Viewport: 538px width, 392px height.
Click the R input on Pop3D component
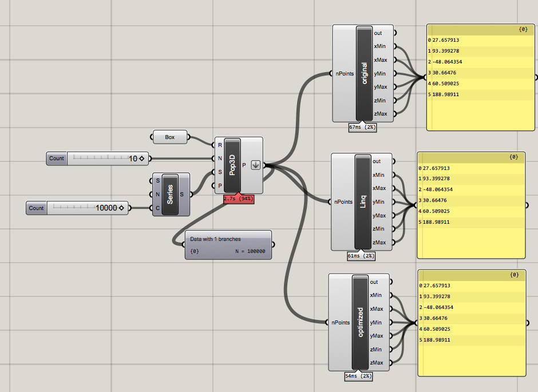pyautogui.click(x=220, y=145)
